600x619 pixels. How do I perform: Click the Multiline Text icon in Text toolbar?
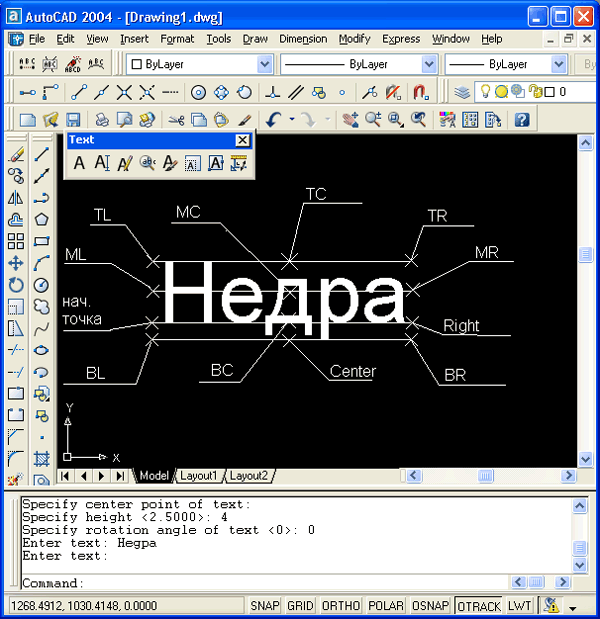[80, 164]
